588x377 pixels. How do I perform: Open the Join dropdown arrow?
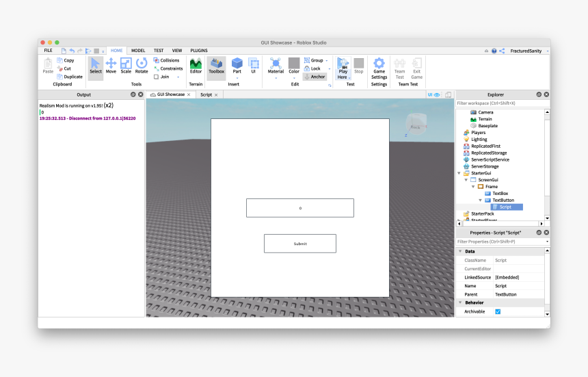pos(178,77)
